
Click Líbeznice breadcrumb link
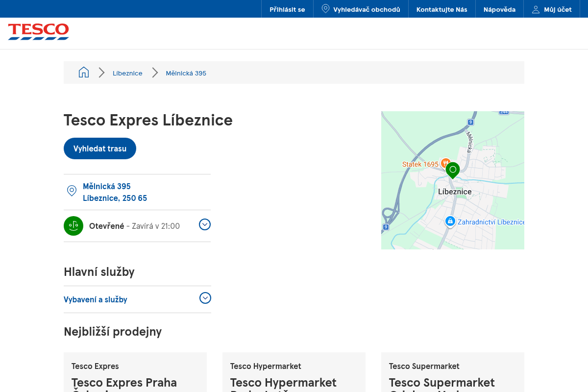tap(127, 73)
